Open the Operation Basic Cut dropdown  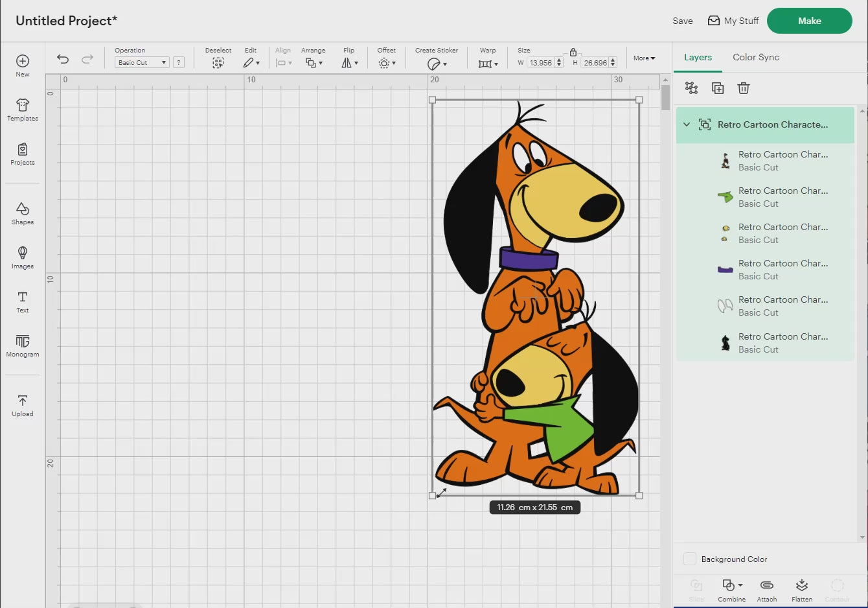(142, 63)
